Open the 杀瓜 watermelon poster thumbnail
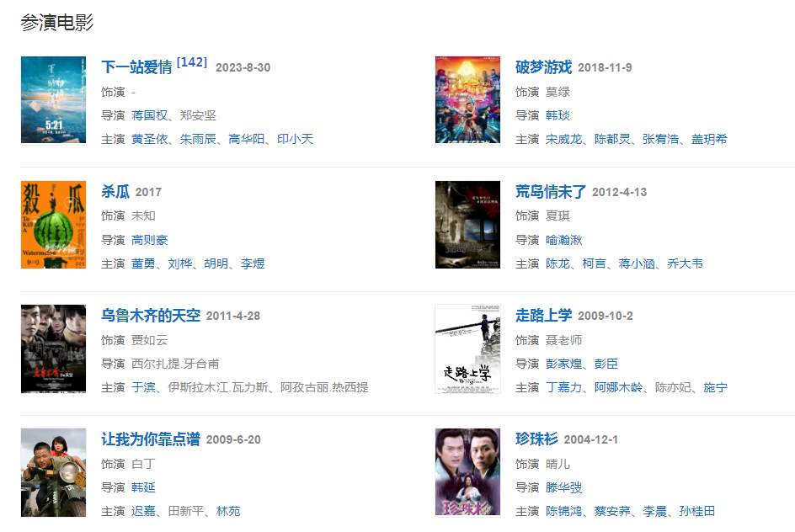Viewport: 795px width, 532px height. click(53, 225)
